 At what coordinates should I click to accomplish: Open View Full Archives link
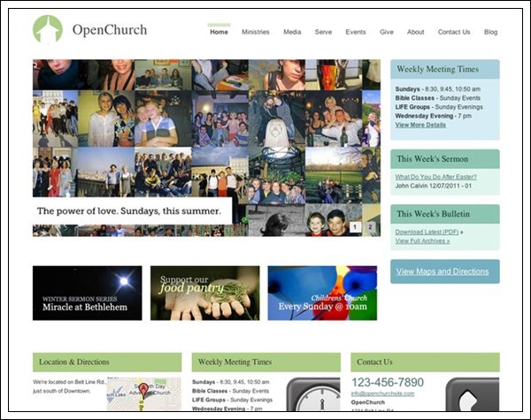click(422, 241)
